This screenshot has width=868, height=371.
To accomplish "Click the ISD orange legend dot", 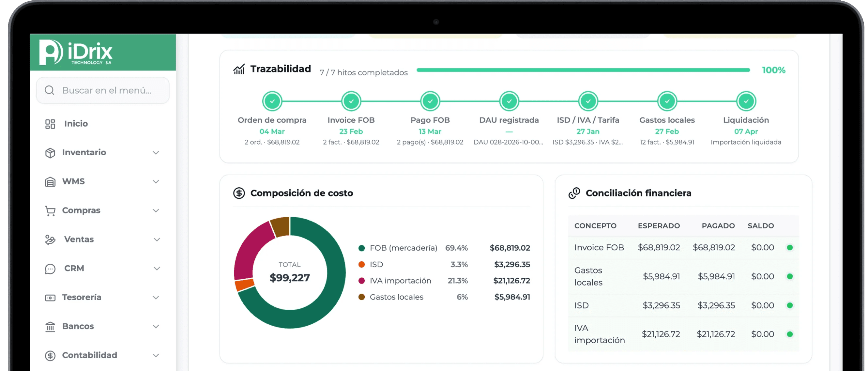I will pos(361,265).
